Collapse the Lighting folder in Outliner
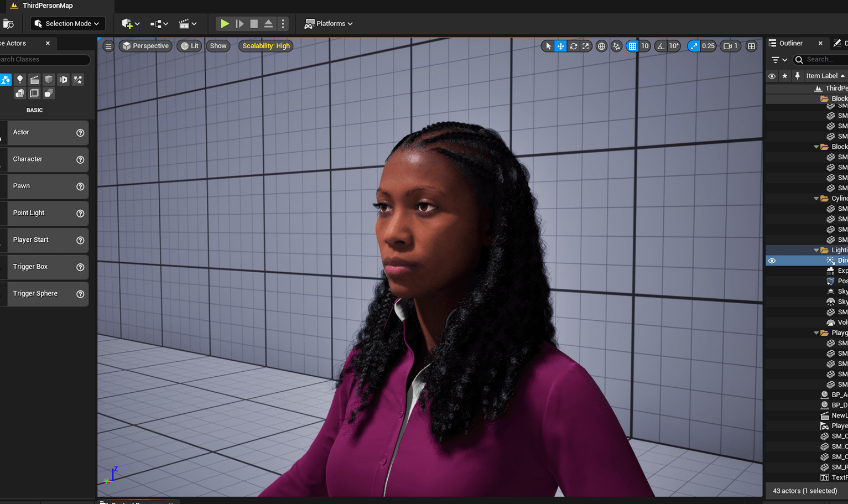Screen dimensions: 848x504 click(x=817, y=250)
